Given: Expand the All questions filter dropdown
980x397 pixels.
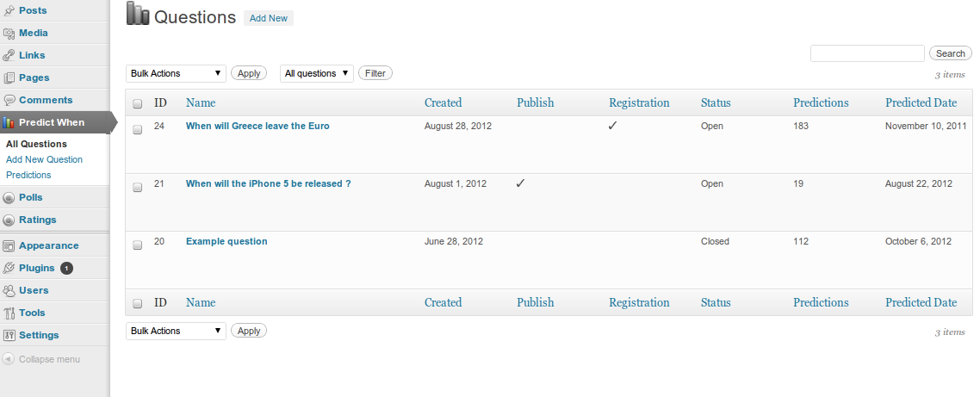Looking at the screenshot, I should (x=316, y=73).
